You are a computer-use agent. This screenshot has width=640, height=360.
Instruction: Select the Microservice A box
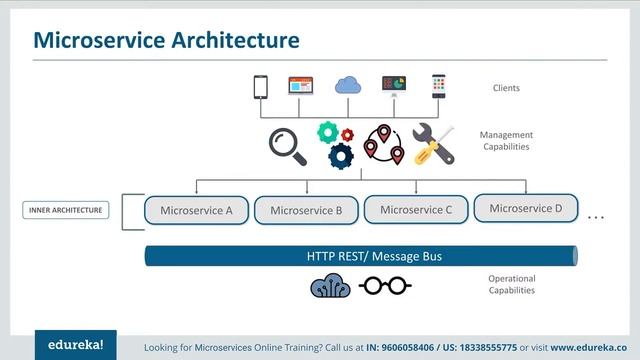coord(196,210)
